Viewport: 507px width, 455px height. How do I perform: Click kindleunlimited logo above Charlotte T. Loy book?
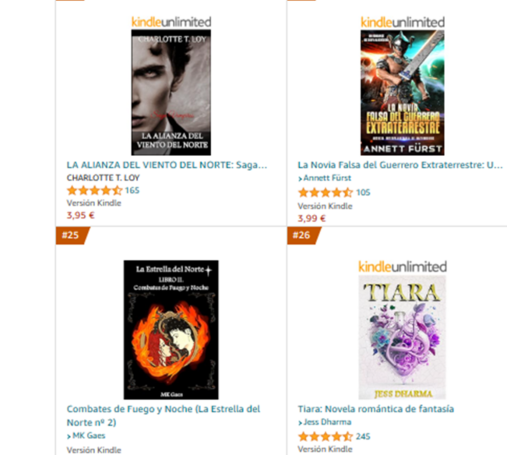(x=171, y=22)
